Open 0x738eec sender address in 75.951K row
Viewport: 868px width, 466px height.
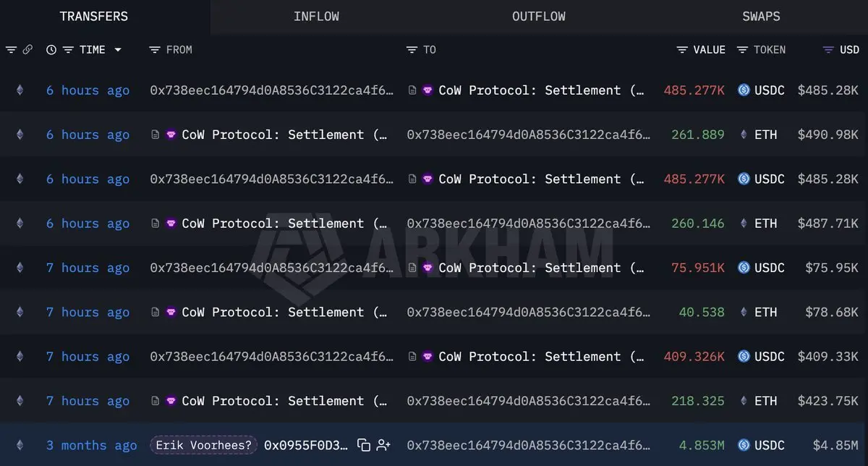coord(272,268)
